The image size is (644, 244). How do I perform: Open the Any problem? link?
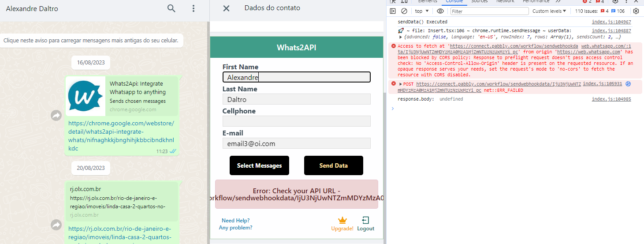tap(236, 228)
